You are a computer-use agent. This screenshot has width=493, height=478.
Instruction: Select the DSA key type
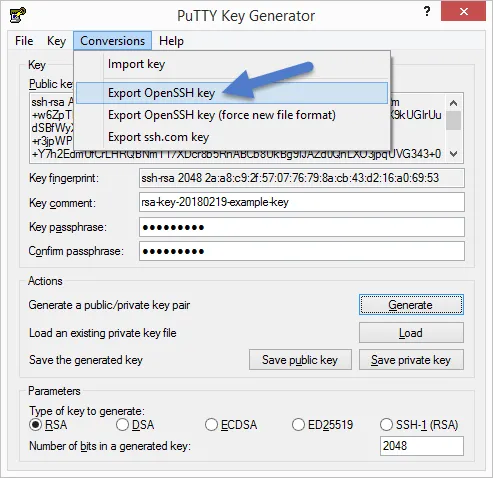[x=135, y=425]
